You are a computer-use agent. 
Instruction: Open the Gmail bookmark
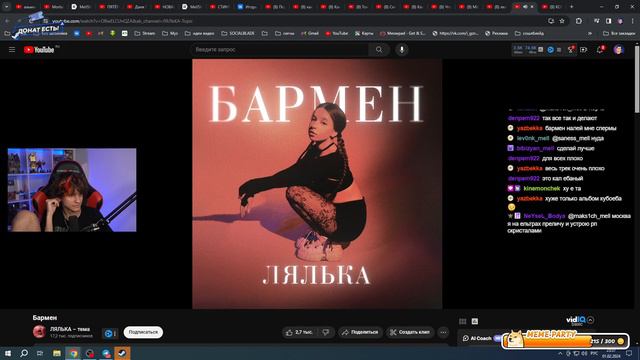[x=309, y=33]
